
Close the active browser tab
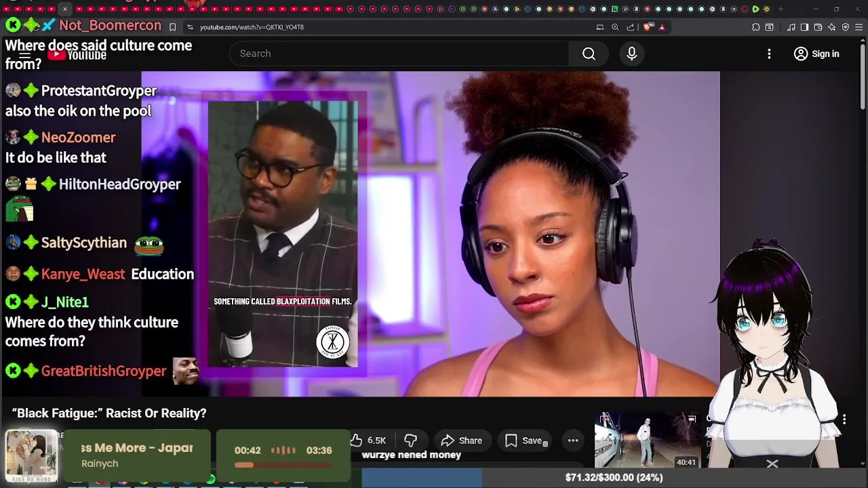pos(64,9)
